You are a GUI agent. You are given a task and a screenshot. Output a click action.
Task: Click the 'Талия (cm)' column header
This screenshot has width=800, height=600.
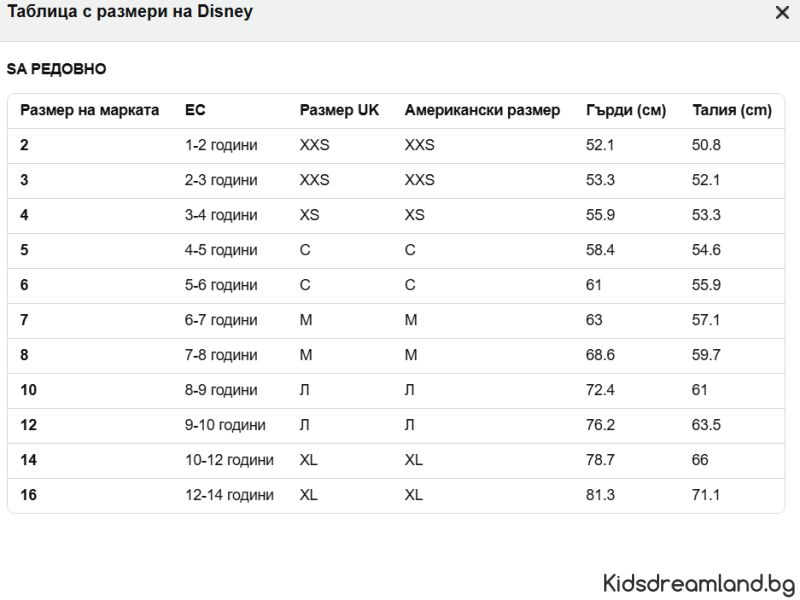(x=732, y=110)
